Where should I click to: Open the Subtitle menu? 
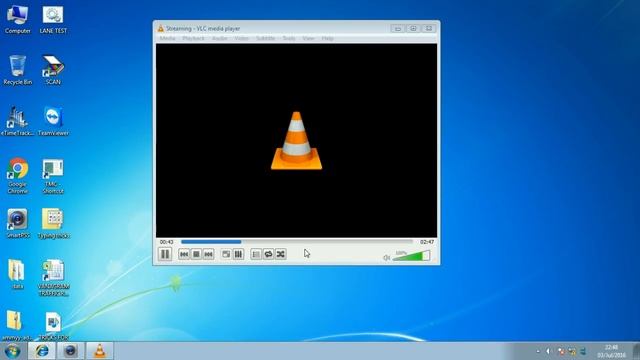tap(266, 38)
